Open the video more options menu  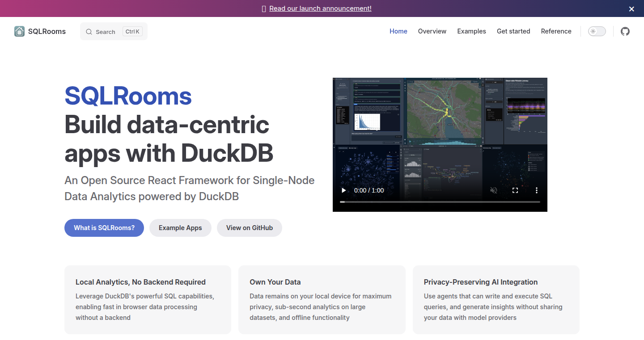(x=537, y=190)
